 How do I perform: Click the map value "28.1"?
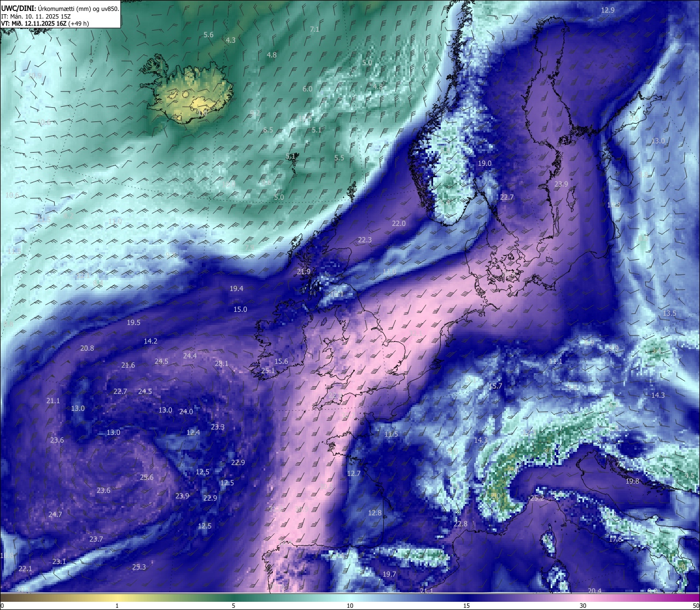pos(221,364)
